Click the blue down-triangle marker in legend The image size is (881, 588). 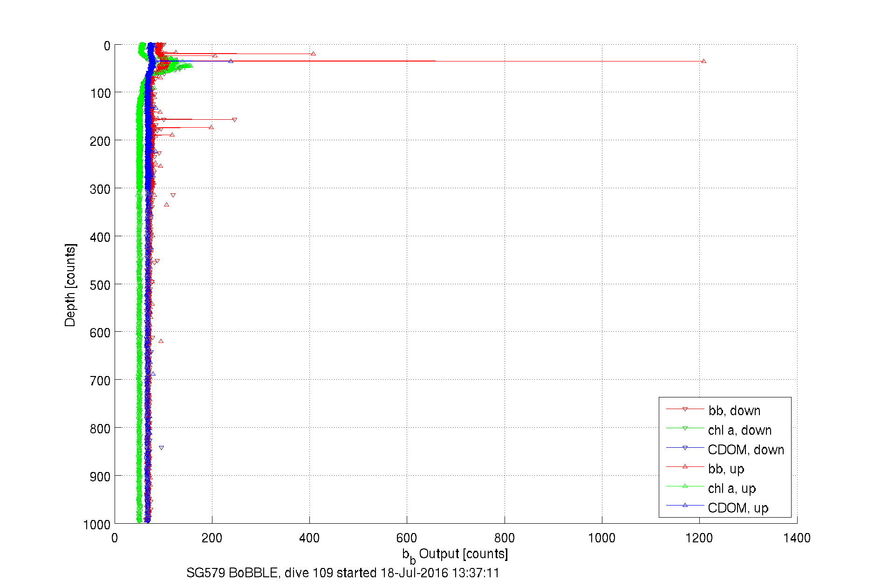coord(685,448)
